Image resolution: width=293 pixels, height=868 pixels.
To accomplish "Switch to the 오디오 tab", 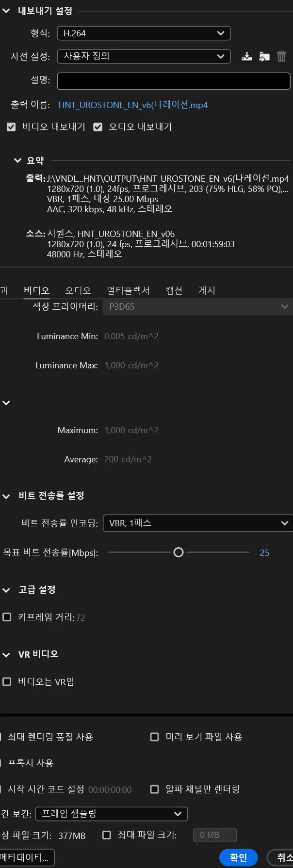I will pyautogui.click(x=78, y=290).
